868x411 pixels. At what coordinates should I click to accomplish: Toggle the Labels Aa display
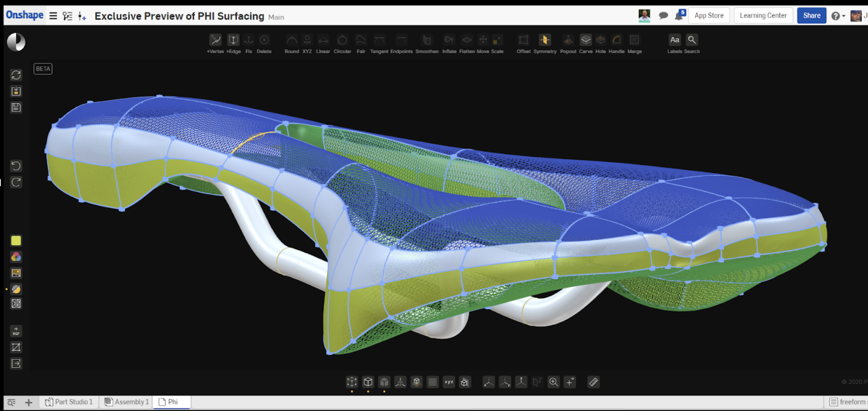674,40
